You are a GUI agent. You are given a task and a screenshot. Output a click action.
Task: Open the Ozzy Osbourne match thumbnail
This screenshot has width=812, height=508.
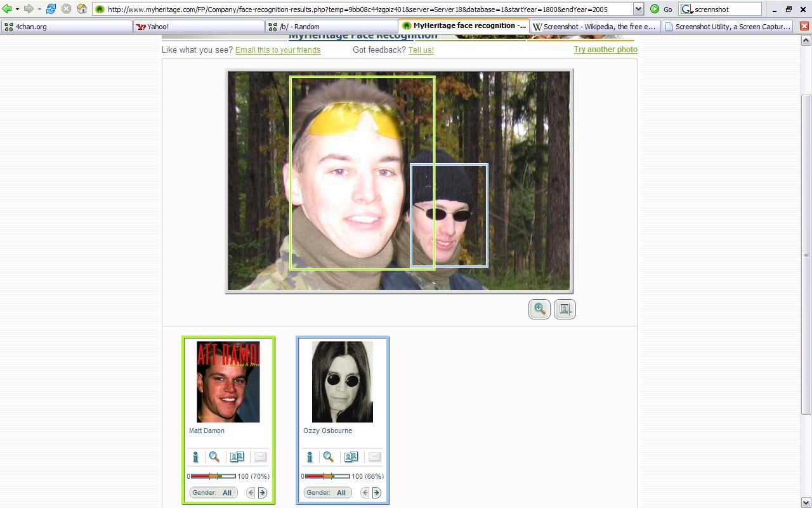click(343, 382)
